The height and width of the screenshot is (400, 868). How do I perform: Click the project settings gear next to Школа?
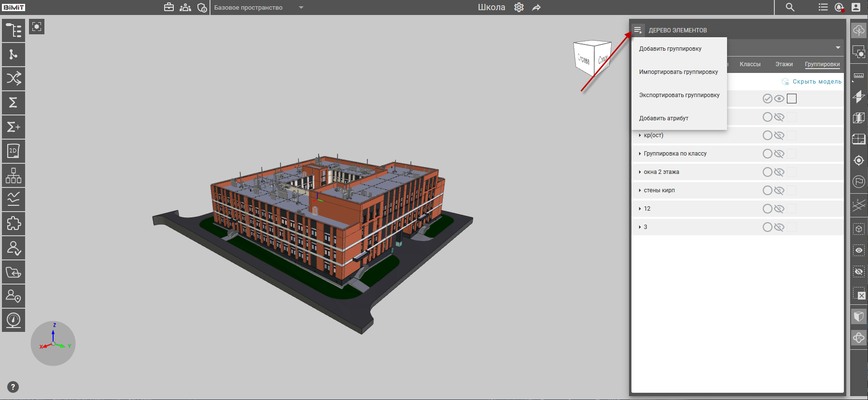click(519, 7)
